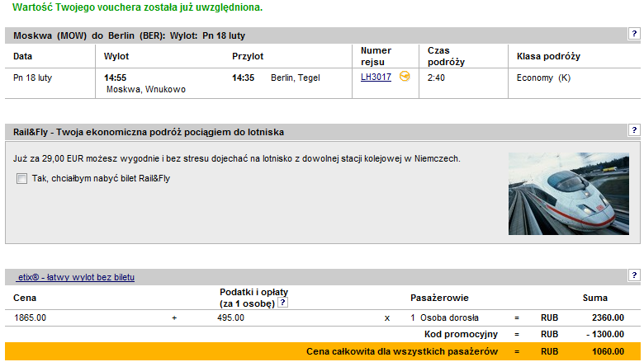Viewport: 644px width, 362px height.
Task: Enable the Rail&Fly ticket checkbox
Action: pos(21,178)
